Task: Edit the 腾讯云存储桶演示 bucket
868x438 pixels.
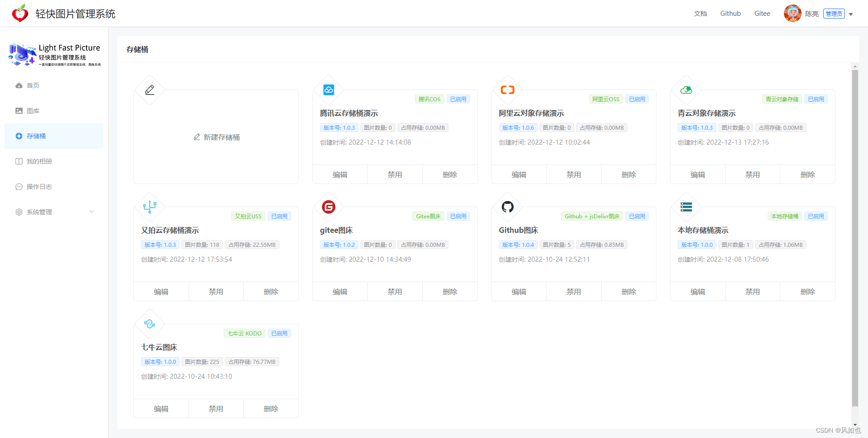Action: [x=340, y=174]
